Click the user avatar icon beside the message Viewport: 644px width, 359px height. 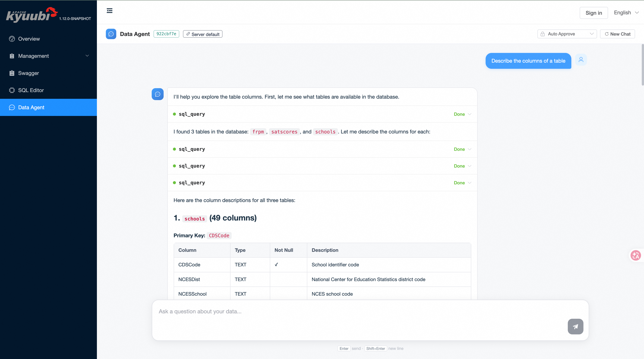tap(581, 59)
